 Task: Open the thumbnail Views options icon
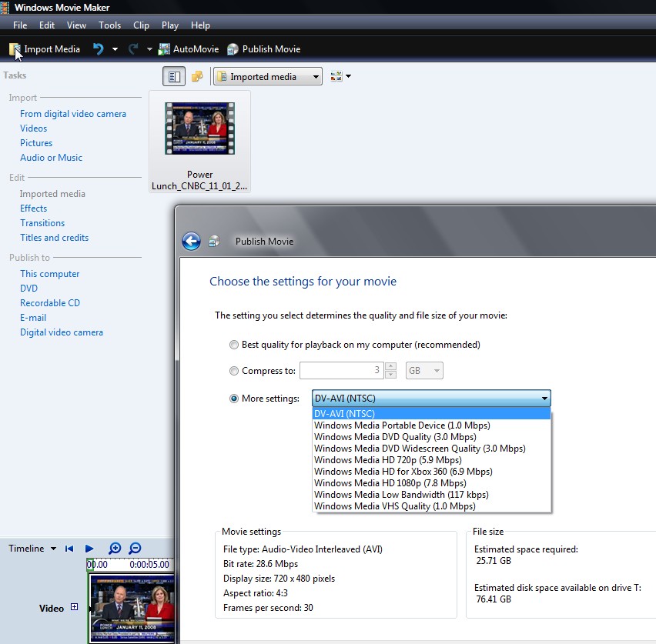point(336,76)
